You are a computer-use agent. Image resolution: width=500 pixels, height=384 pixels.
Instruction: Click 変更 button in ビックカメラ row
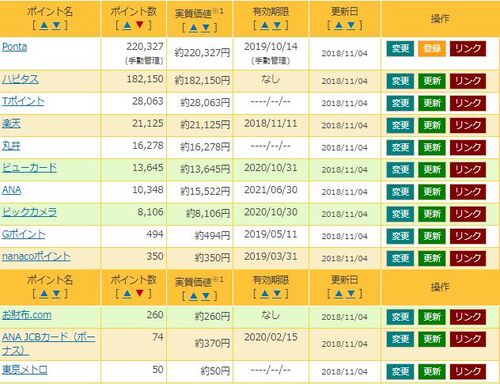400,214
